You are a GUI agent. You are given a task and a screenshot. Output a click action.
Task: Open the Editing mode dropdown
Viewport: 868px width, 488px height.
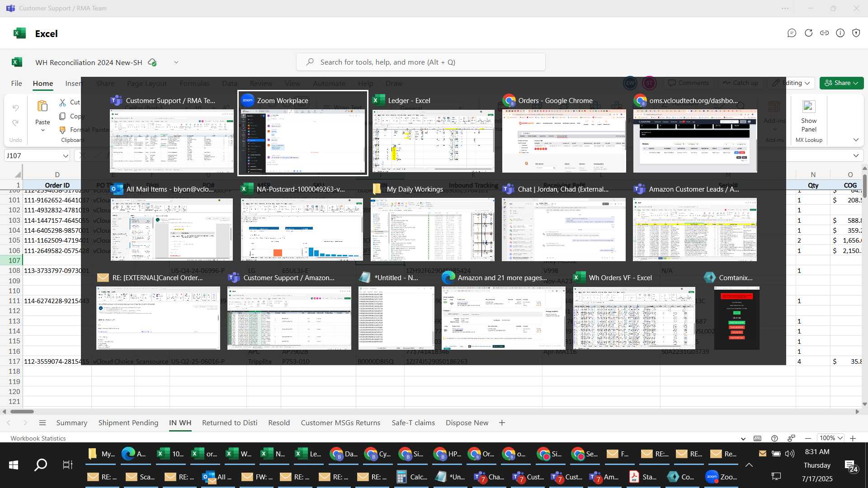coord(792,83)
